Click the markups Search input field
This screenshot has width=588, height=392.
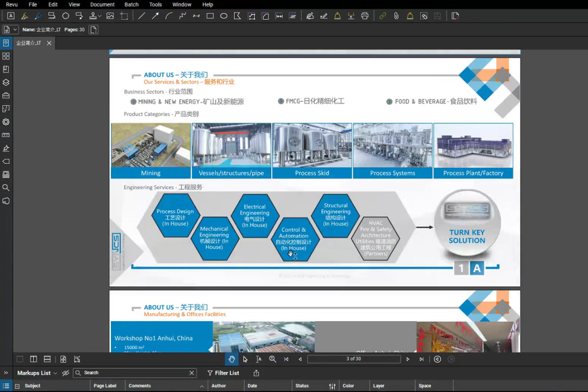(135, 373)
